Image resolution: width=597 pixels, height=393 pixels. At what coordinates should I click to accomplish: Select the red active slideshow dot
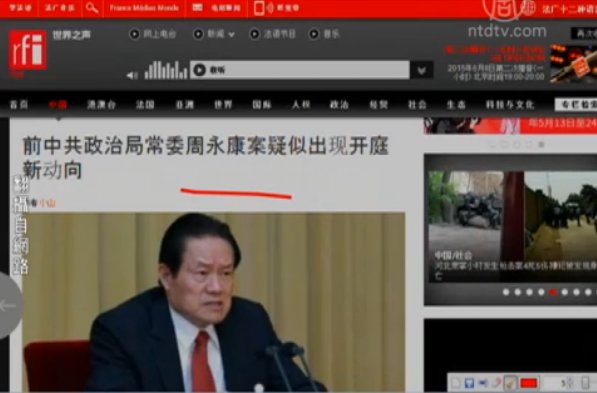553,292
